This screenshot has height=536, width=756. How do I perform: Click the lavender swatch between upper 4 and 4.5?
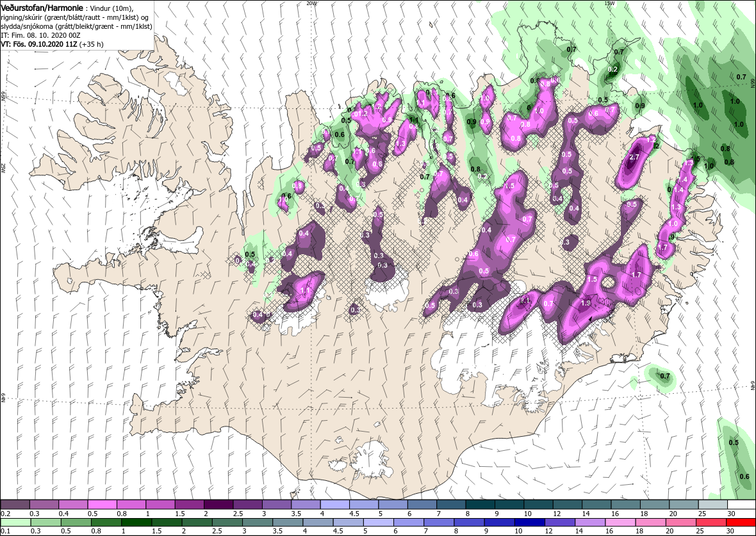pyautogui.click(x=336, y=504)
